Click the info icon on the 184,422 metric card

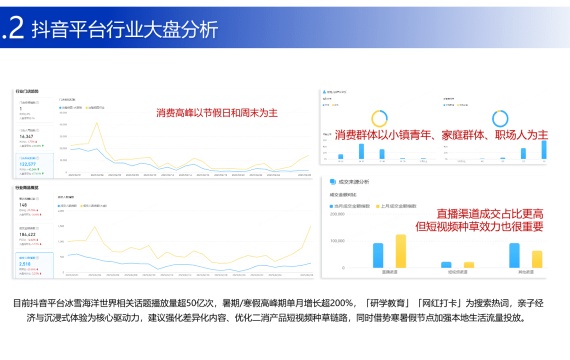pos(38,228)
